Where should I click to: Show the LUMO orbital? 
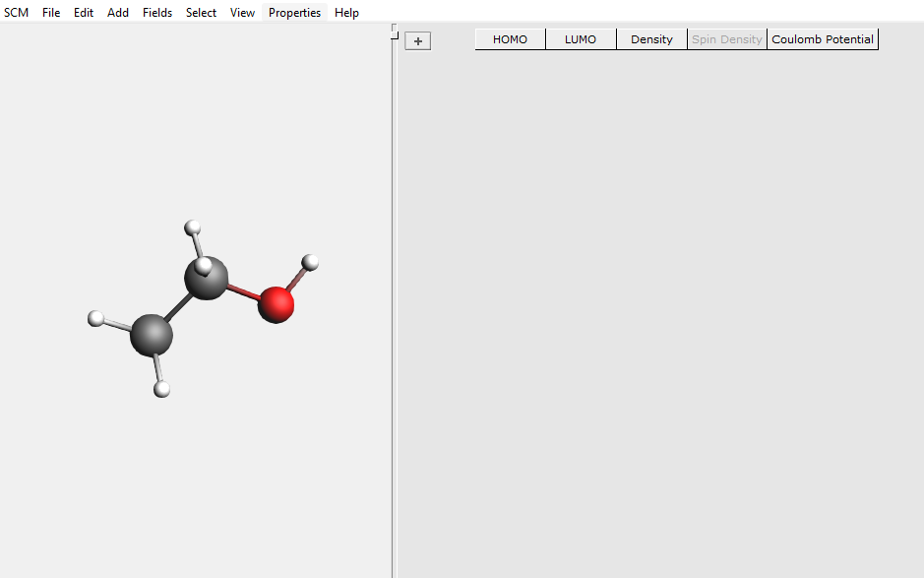coord(581,39)
